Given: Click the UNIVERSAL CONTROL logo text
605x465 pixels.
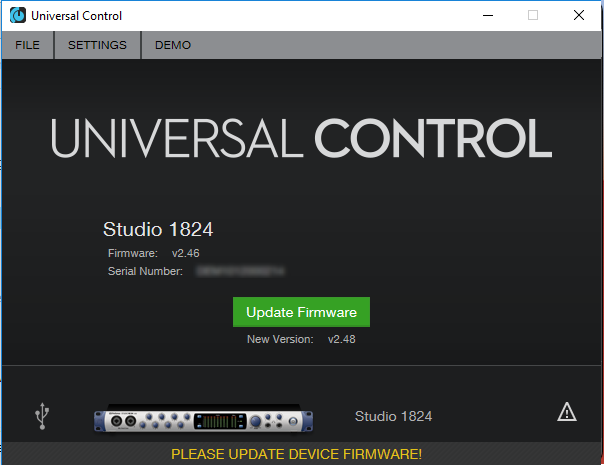Looking at the screenshot, I should click(x=301, y=138).
